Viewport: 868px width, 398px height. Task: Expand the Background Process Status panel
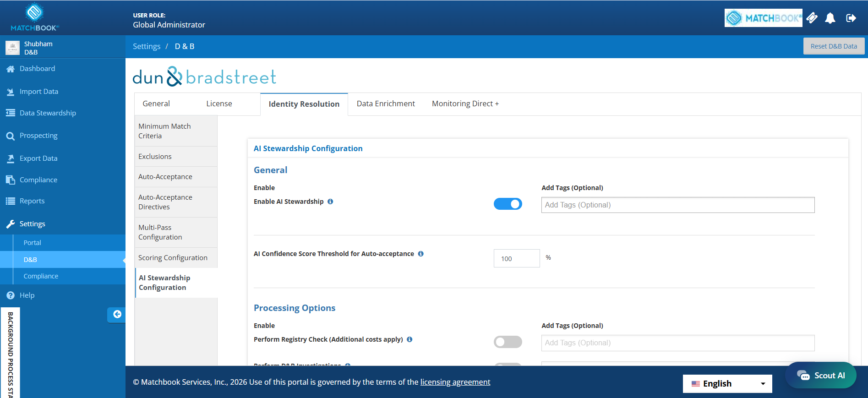(x=10, y=353)
